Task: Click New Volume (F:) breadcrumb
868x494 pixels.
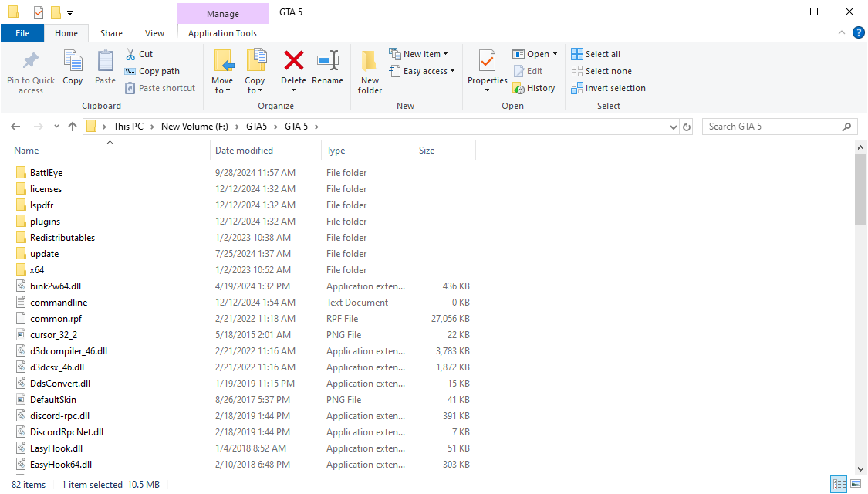Action: 194,127
